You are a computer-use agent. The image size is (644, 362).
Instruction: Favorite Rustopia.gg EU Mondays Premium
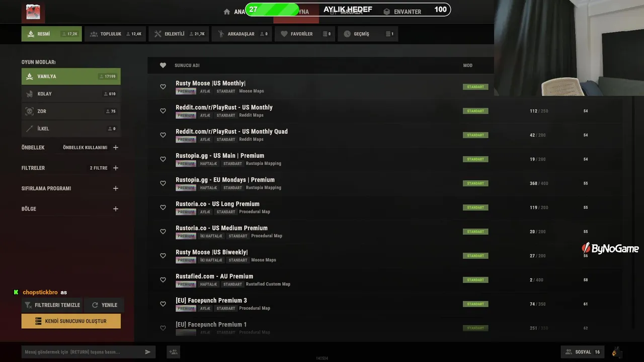pyautogui.click(x=163, y=184)
